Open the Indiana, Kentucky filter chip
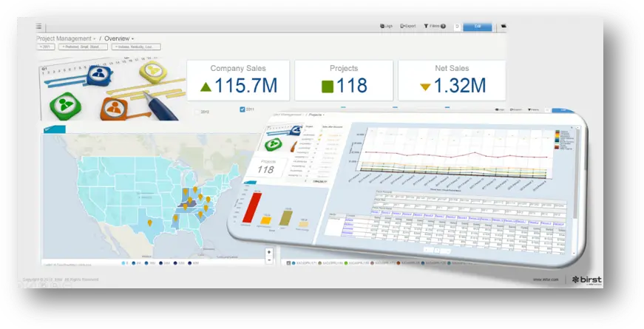 click(x=136, y=47)
